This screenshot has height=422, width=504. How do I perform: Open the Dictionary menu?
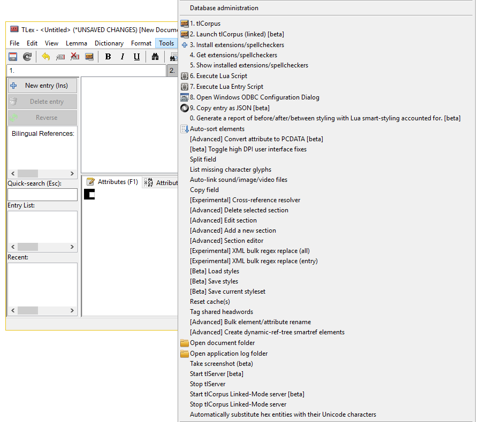click(109, 43)
